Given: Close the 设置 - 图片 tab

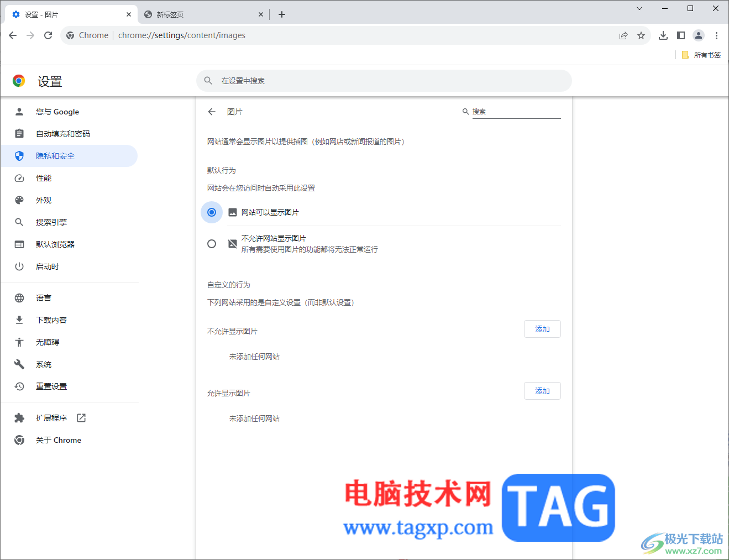Looking at the screenshot, I should point(129,14).
